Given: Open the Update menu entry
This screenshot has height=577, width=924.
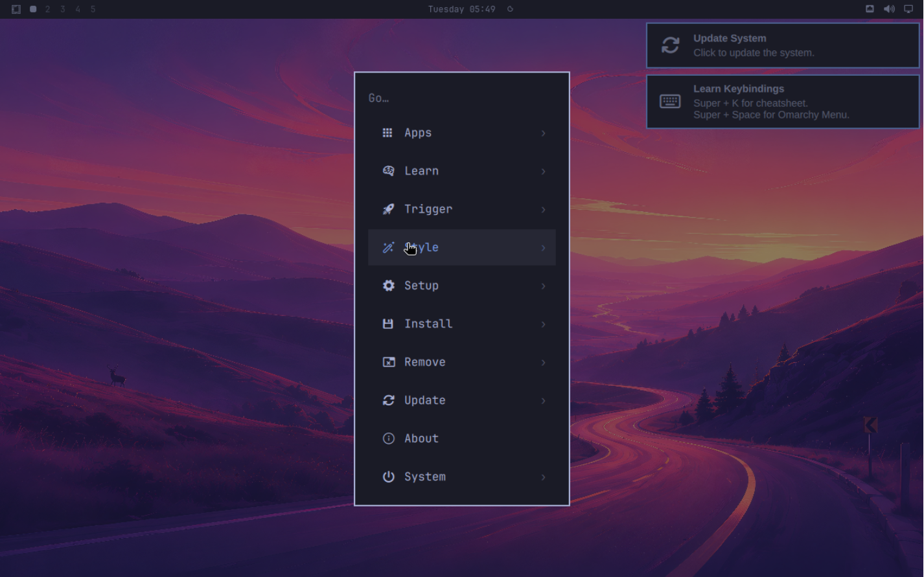Looking at the screenshot, I should pos(462,400).
